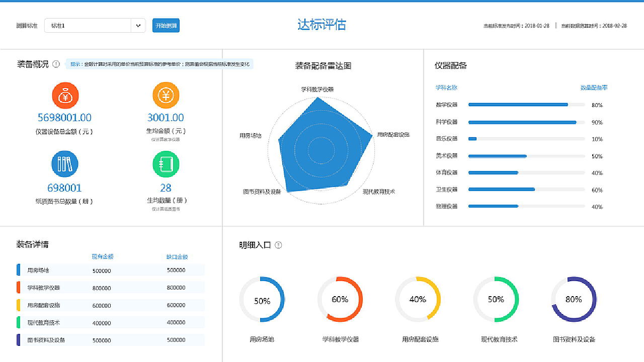Open the 测算标准 dropdown arrow
This screenshot has width=644, height=362.
click(138, 26)
